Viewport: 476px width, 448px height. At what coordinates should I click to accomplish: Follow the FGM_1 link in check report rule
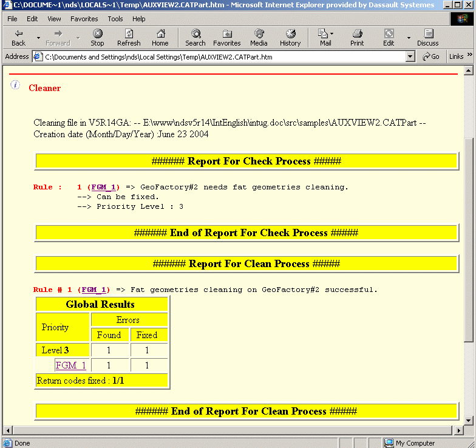pyautogui.click(x=104, y=187)
